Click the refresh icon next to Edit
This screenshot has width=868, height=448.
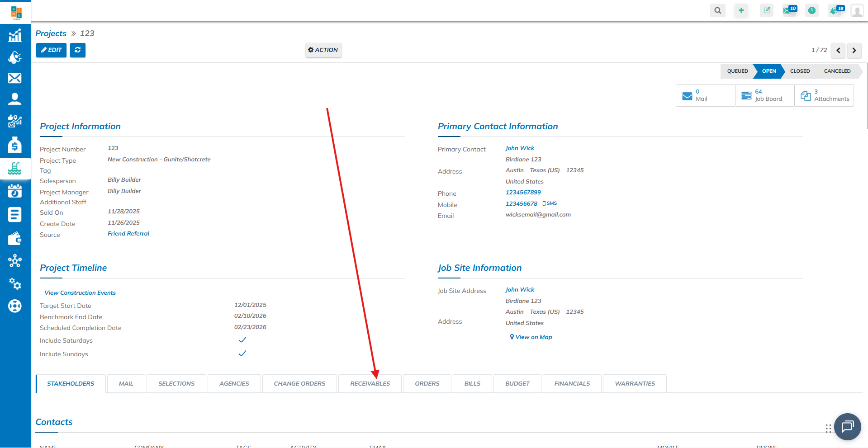pos(78,50)
